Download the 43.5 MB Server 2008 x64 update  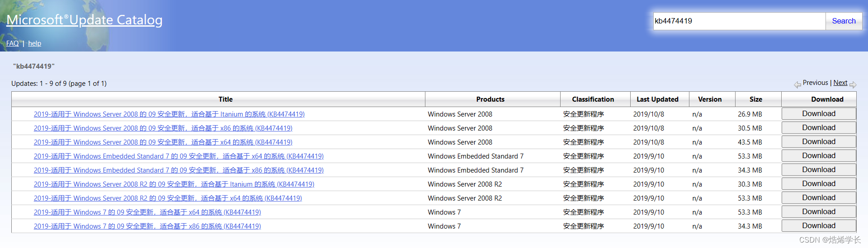819,142
